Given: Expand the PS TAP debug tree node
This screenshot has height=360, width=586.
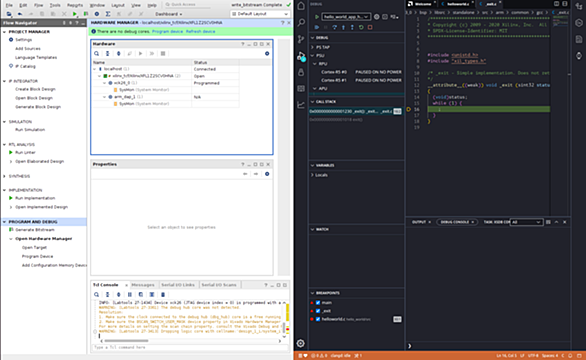Looking at the screenshot, I should tap(312, 47).
